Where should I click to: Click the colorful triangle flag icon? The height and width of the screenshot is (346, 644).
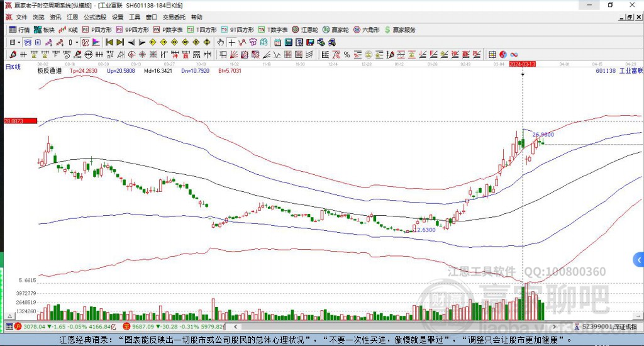point(96,42)
